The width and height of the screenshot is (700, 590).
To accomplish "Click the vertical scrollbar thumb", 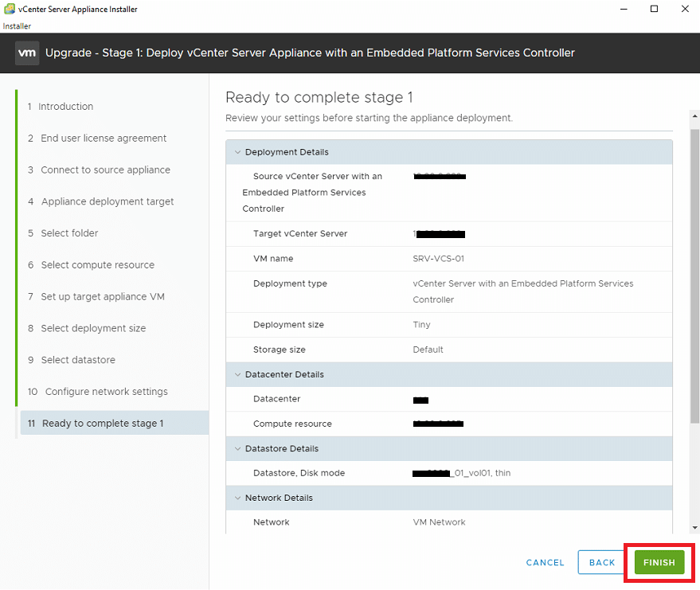I will (x=694, y=276).
